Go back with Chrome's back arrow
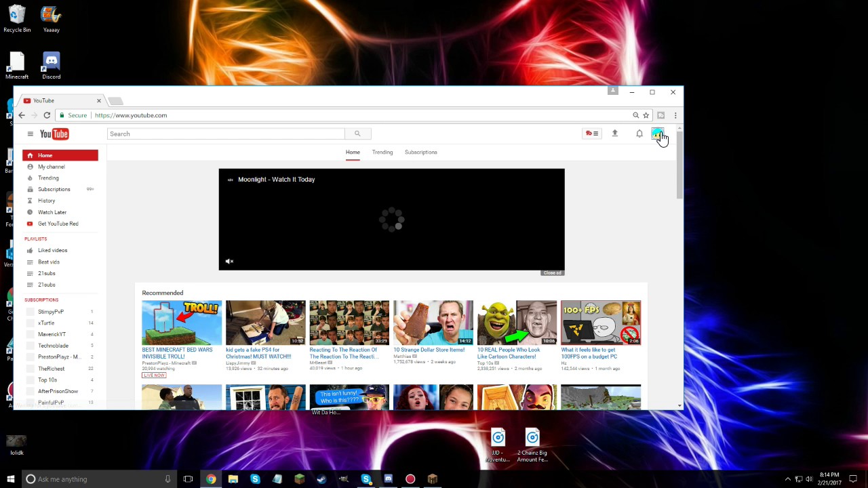The width and height of the screenshot is (868, 488). coord(22,115)
